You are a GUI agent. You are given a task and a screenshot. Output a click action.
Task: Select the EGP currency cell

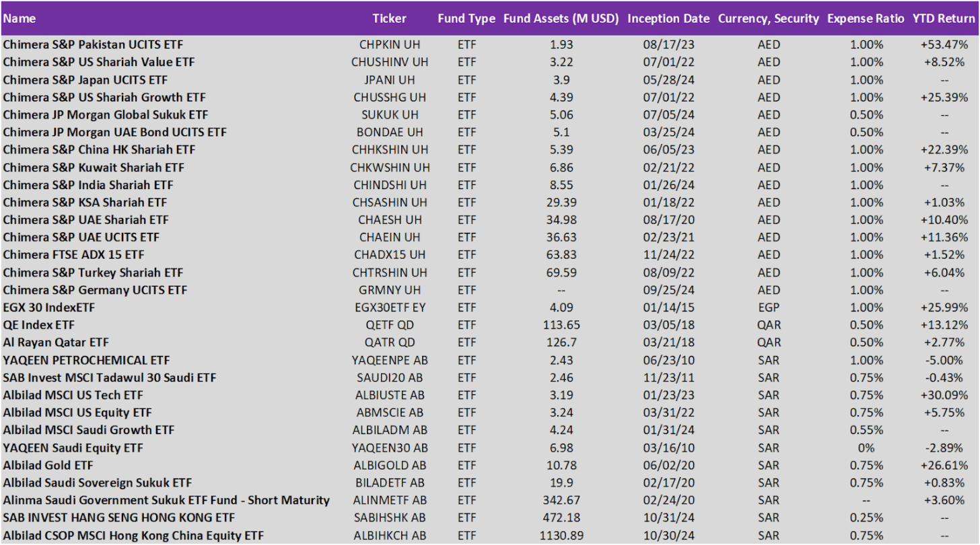click(x=768, y=307)
